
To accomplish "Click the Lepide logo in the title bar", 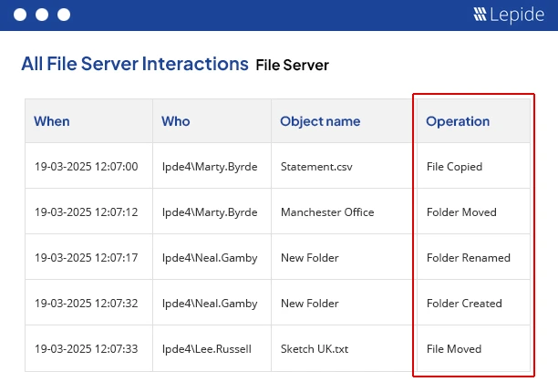I will pyautogui.click(x=509, y=15).
